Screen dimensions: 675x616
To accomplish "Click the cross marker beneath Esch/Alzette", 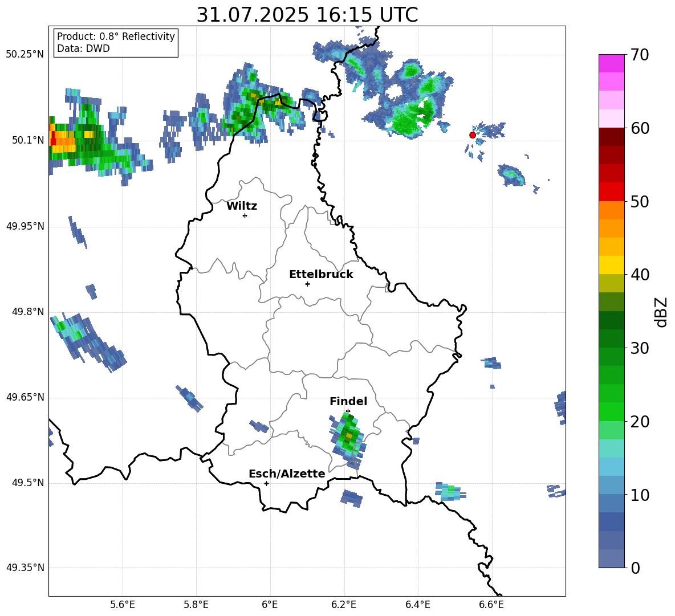I will coord(266,483).
